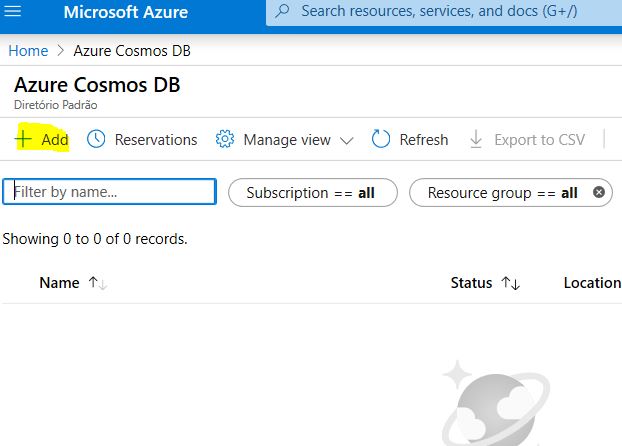Focus the Filter by name field
This screenshot has height=446, width=622.
(x=109, y=192)
